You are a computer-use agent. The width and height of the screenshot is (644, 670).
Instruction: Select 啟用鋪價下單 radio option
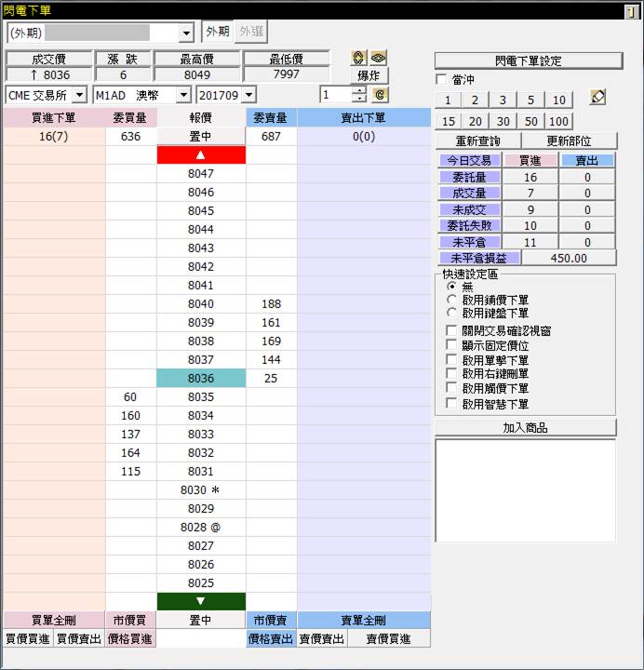click(451, 300)
